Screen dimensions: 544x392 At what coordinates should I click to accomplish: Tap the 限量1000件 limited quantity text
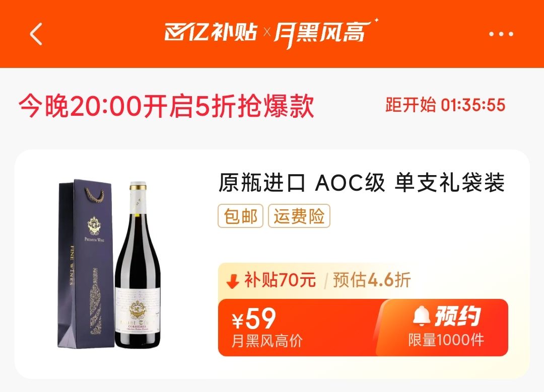point(446,340)
